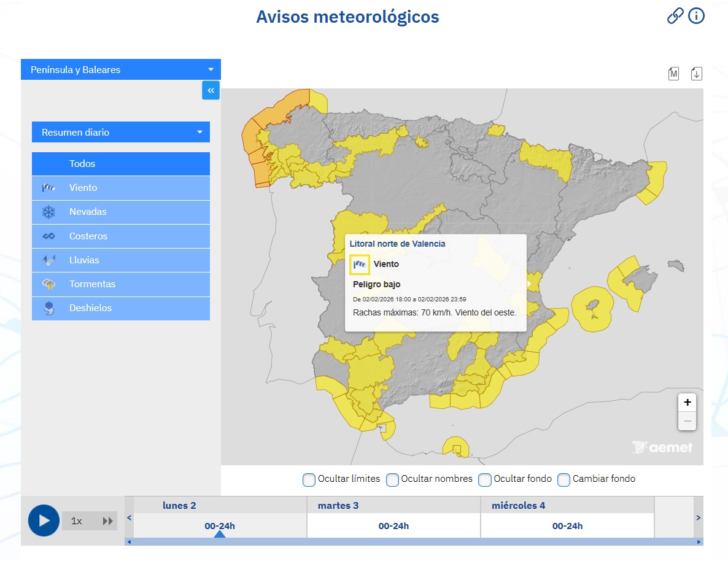The height and width of the screenshot is (561, 728).
Task: Toggle the Cambiar fondo checkbox
Action: (x=563, y=479)
